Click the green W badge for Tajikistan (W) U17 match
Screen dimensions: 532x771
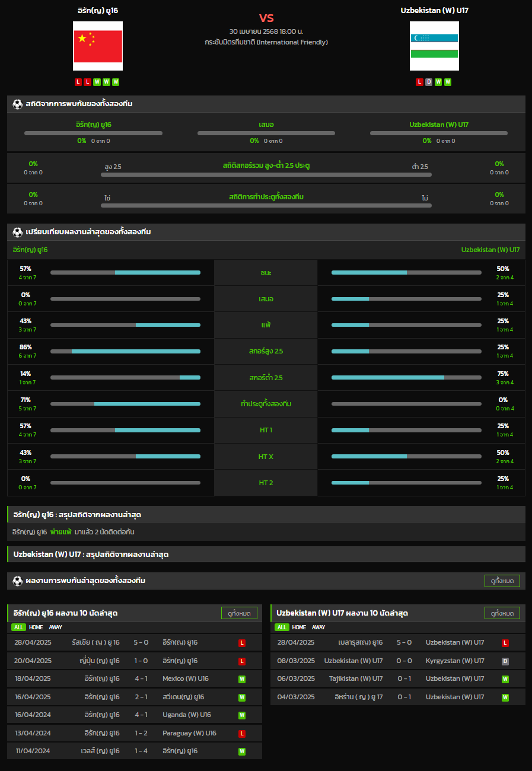[x=505, y=679]
